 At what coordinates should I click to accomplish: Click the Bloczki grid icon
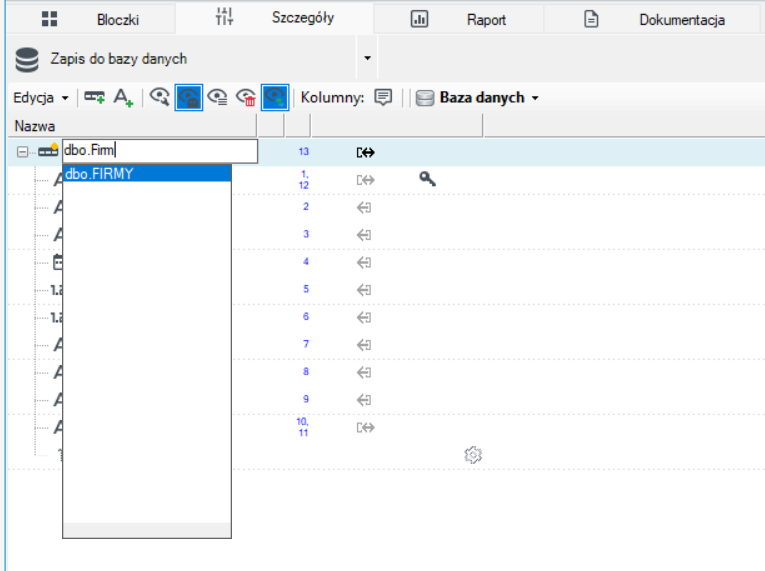click(x=49, y=20)
